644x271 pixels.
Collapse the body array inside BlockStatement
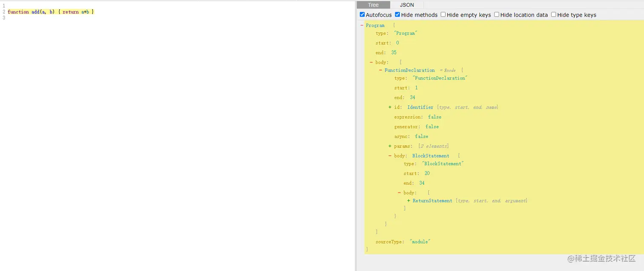click(x=400, y=193)
